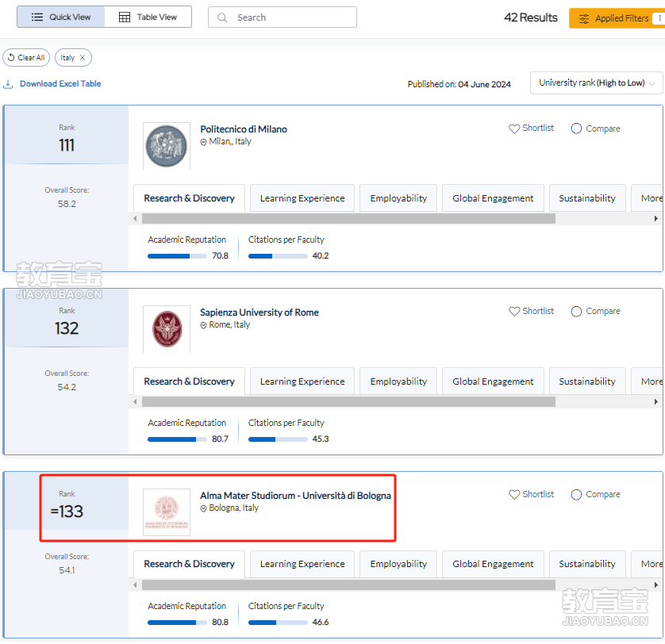Click left scroll arrow in Sapienza tab bar
The image size is (665, 644).
click(x=135, y=402)
